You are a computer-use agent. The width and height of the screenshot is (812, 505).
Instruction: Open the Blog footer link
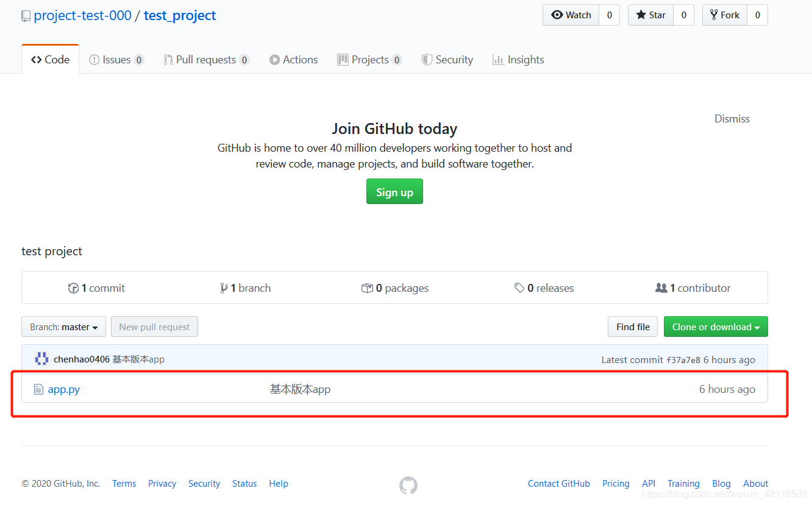(721, 484)
